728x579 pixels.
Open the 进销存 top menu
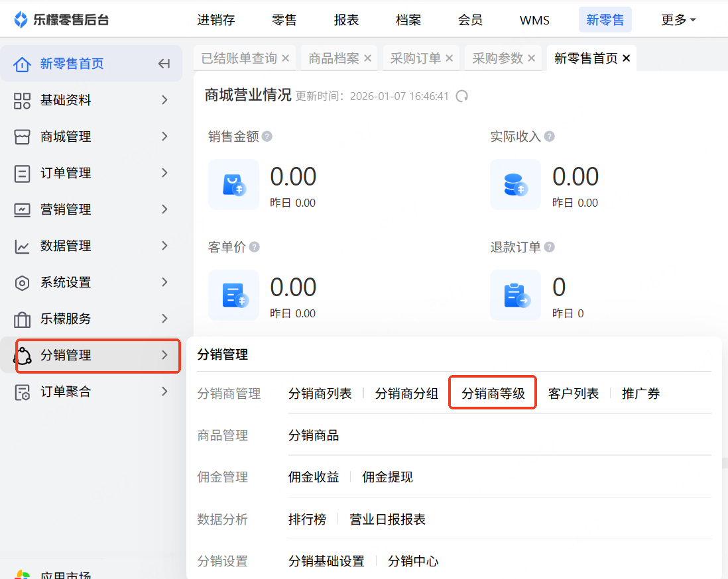coord(216,20)
